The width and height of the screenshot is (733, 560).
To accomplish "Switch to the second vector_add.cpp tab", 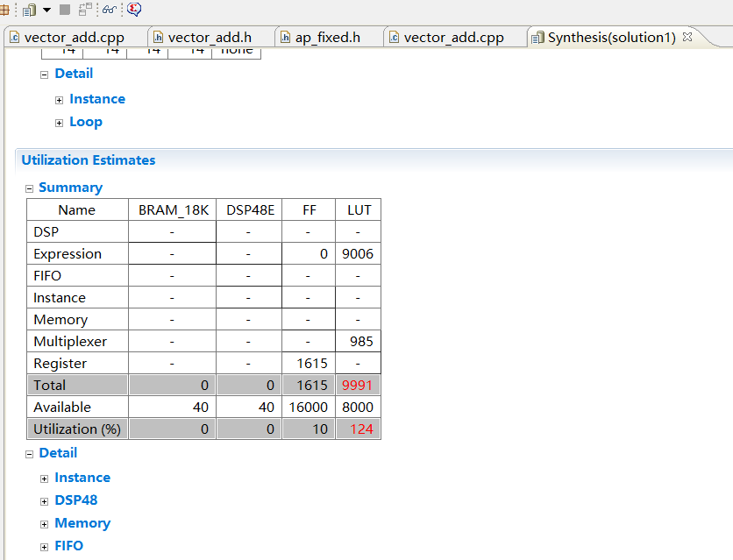I will click(453, 38).
